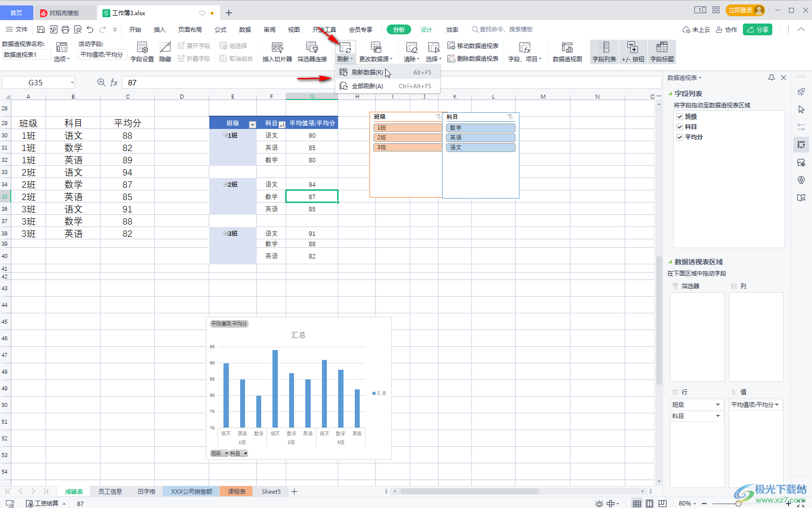Open the 页面布局 ribbon tab
This screenshot has height=508, width=812.
point(190,29)
